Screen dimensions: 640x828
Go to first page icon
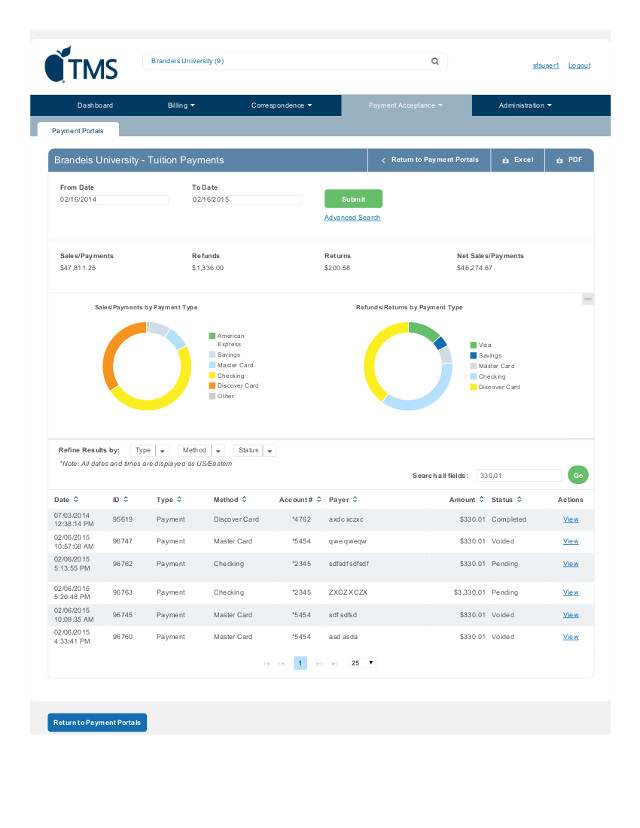tap(267, 663)
